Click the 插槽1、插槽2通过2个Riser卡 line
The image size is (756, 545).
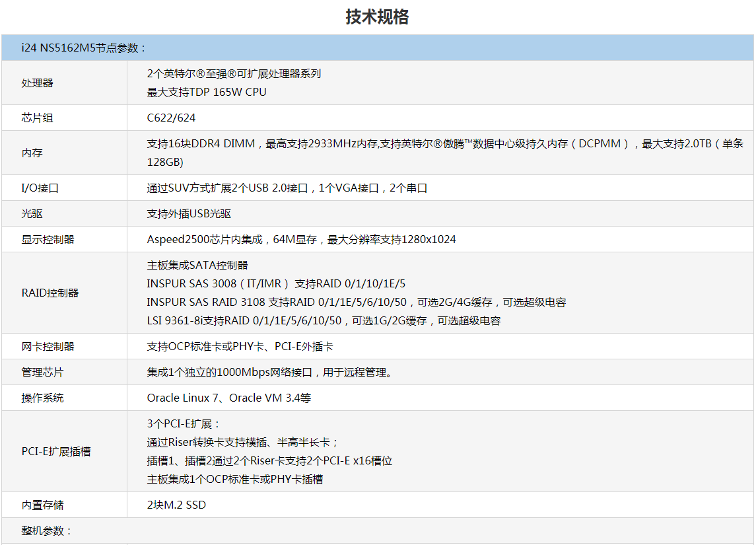pyautogui.click(x=269, y=461)
